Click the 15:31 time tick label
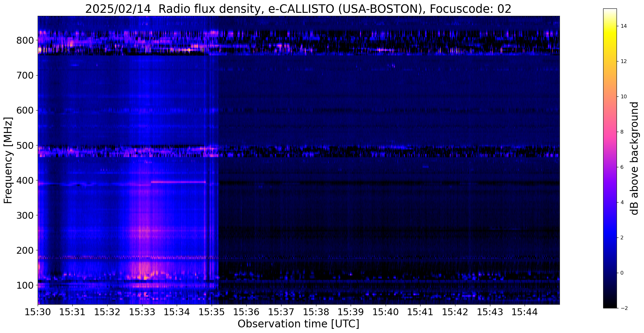 [x=73, y=312]
